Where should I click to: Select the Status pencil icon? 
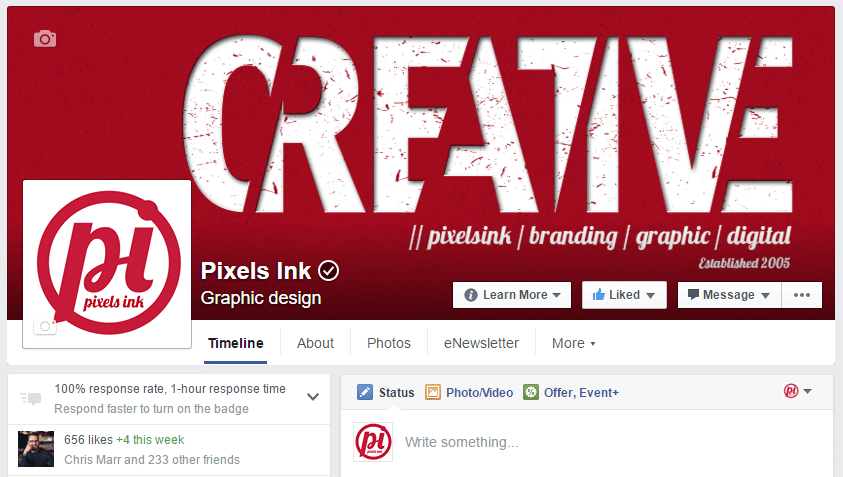pos(365,392)
